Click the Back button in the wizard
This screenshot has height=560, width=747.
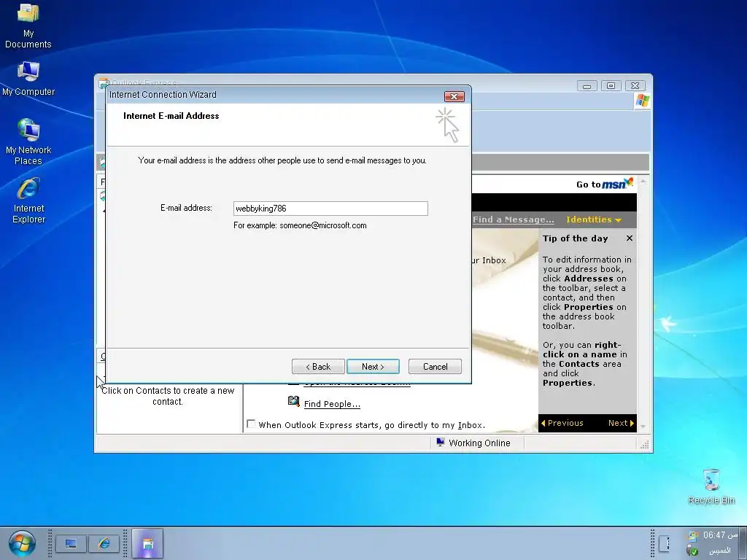coord(318,367)
